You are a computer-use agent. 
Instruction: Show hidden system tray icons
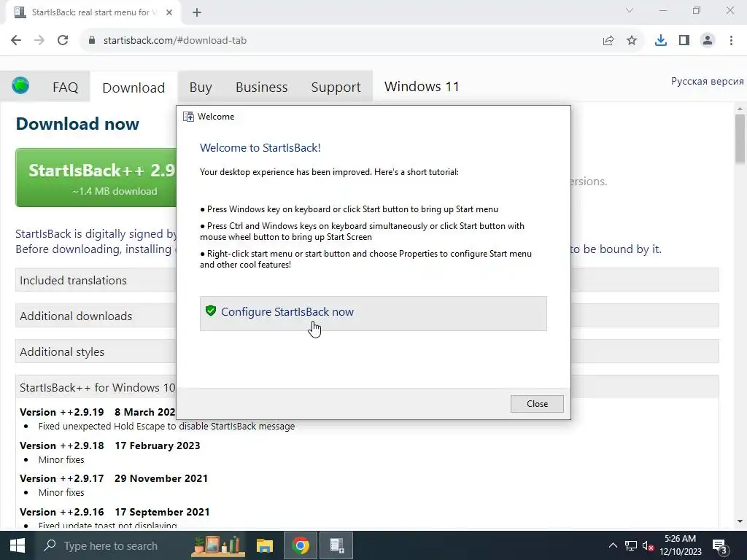tap(613, 545)
